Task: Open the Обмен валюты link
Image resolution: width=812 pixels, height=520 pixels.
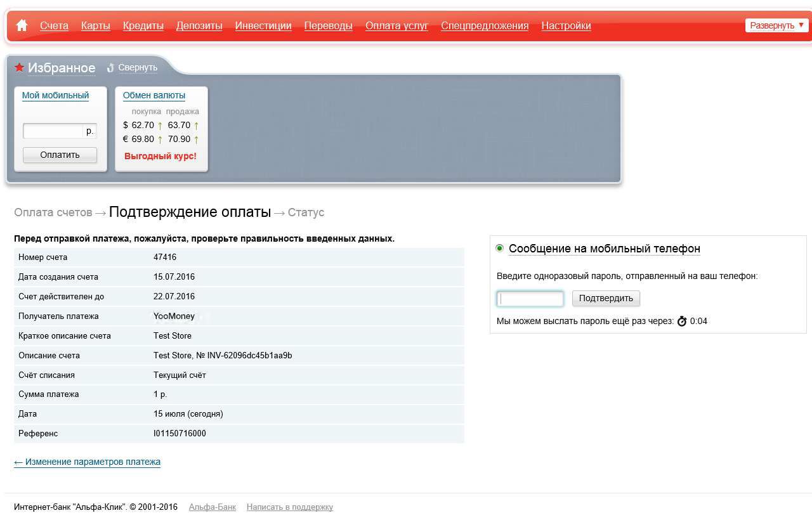Action: tap(154, 95)
